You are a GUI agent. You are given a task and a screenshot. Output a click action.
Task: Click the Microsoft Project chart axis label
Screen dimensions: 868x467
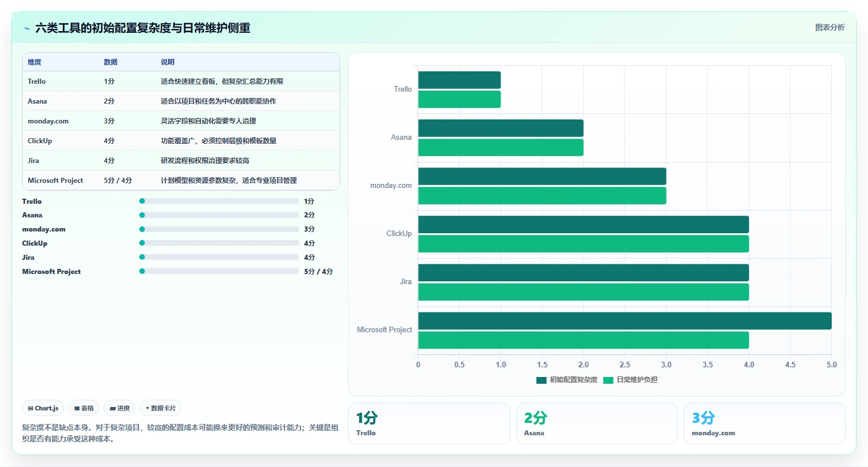pos(384,330)
